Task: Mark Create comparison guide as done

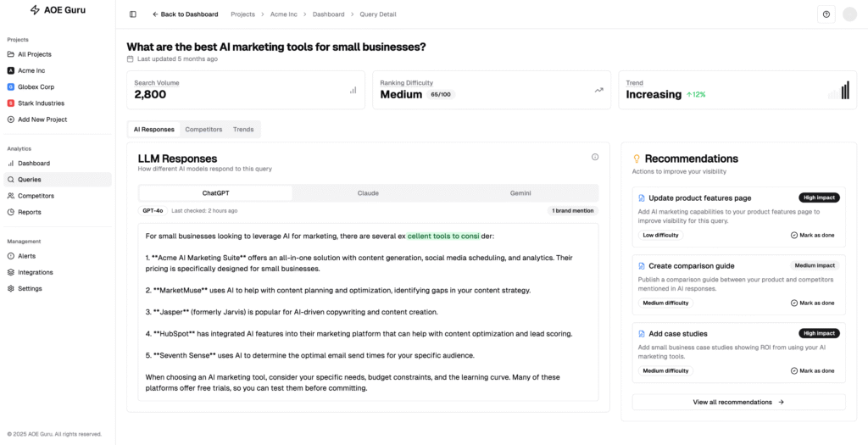Action: point(812,303)
